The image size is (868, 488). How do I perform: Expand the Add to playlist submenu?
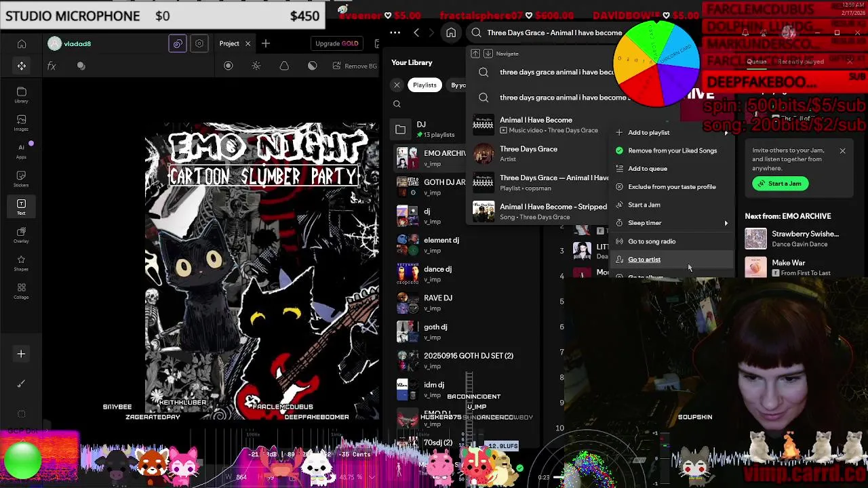coord(671,133)
